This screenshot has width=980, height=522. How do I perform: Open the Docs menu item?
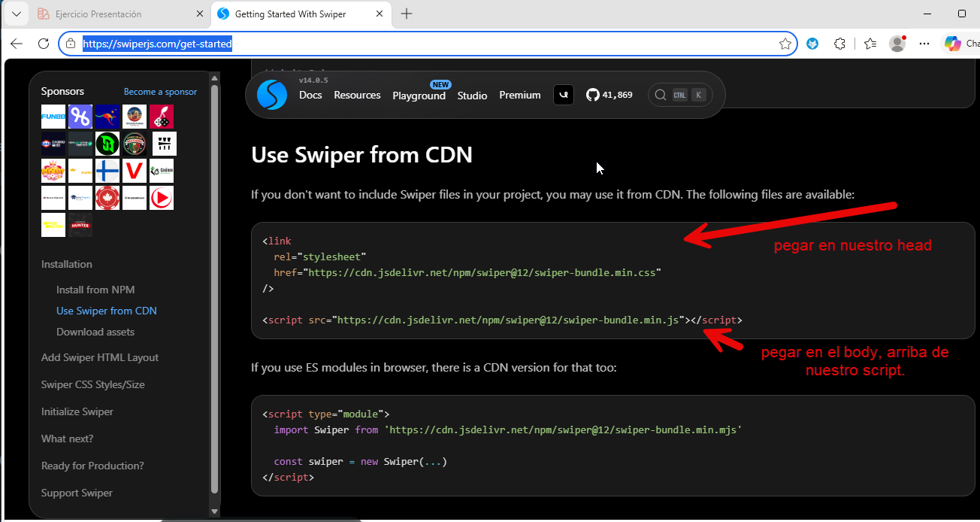tap(310, 96)
